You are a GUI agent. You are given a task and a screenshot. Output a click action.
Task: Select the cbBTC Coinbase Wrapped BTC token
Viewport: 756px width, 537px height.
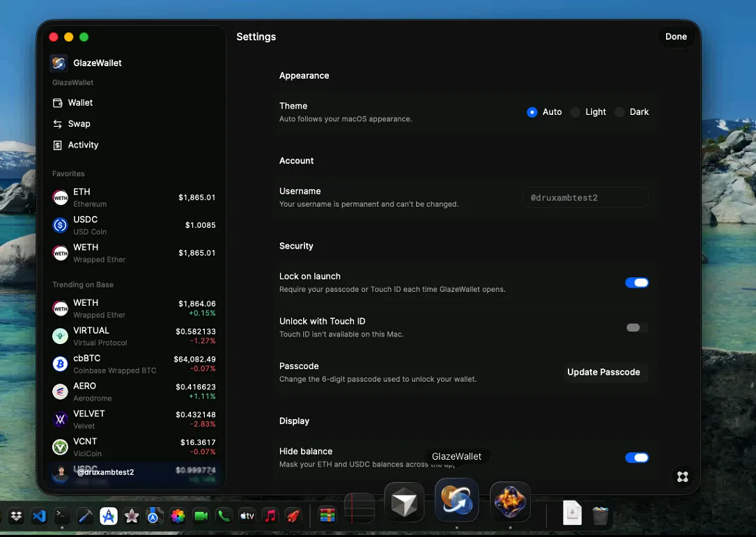[134, 364]
